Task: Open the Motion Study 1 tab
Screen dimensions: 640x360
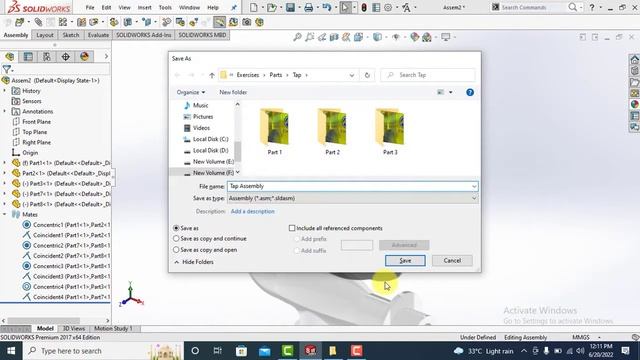Action: click(113, 329)
